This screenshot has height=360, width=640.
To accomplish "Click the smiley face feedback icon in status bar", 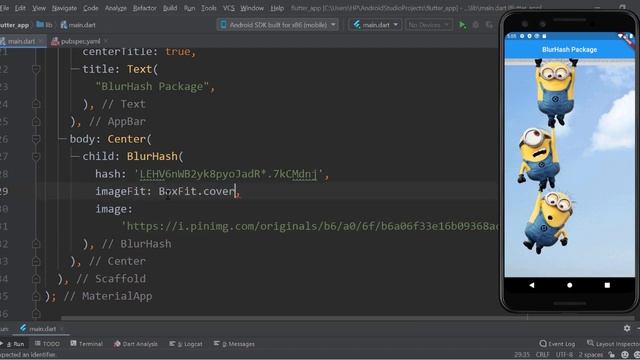I will (625, 355).
